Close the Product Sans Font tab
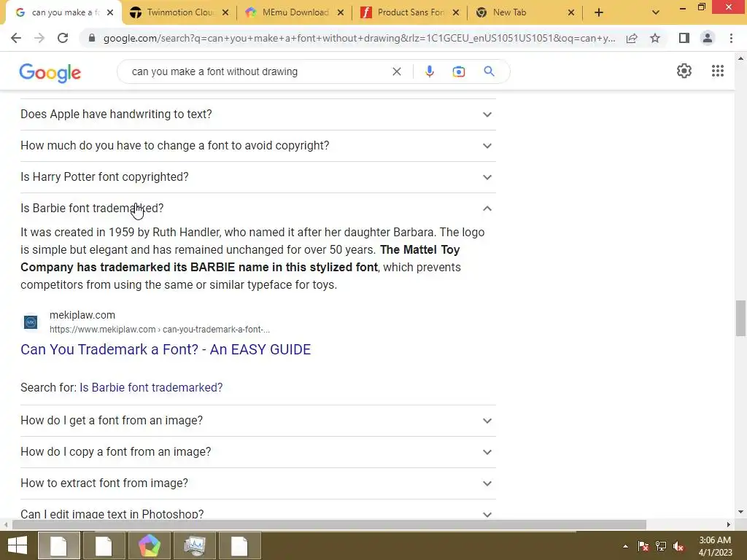Viewport: 747px width, 560px height. [456, 12]
